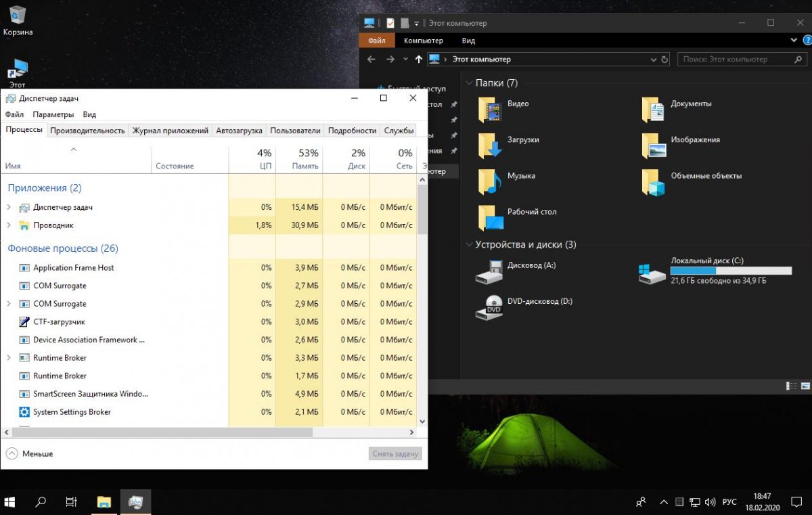Expand the Диспетчер задач process row

point(9,207)
